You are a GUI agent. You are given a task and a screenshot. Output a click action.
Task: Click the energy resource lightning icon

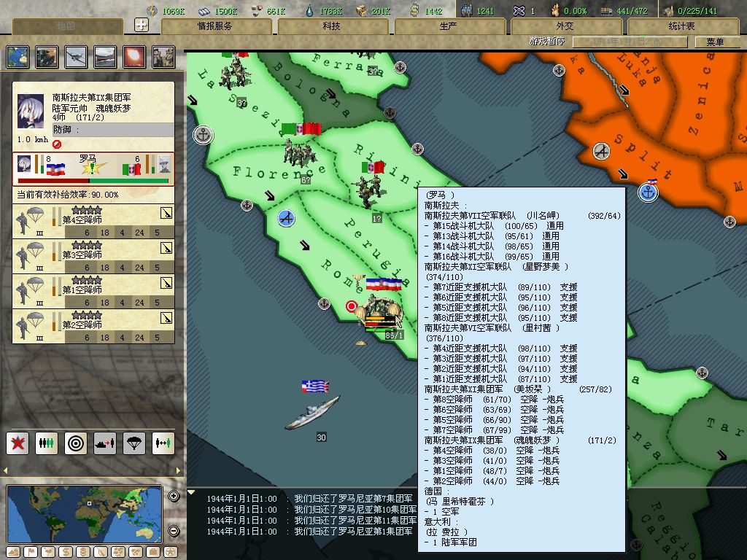point(152,10)
